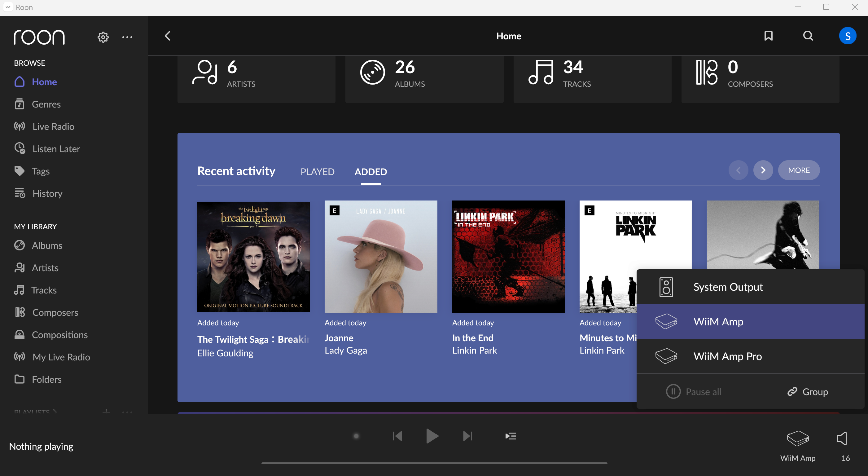Click the bookmark icon in header

click(x=768, y=36)
